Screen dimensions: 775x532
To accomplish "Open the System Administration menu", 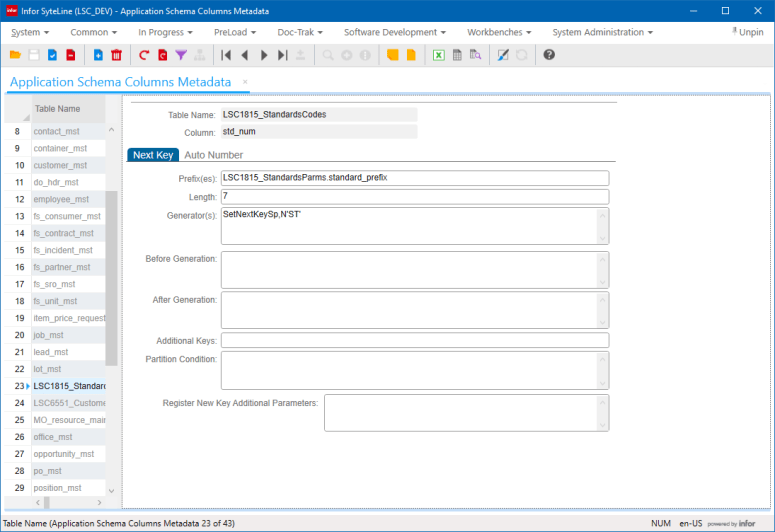I will [603, 32].
